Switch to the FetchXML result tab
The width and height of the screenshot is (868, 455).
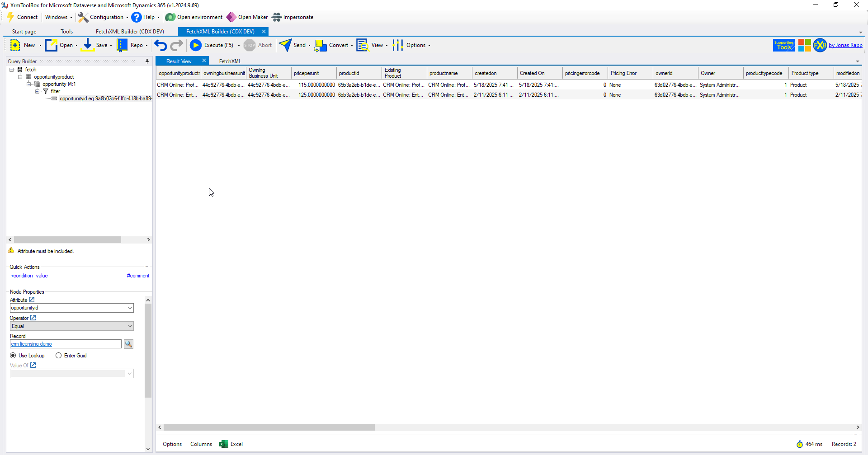(230, 61)
